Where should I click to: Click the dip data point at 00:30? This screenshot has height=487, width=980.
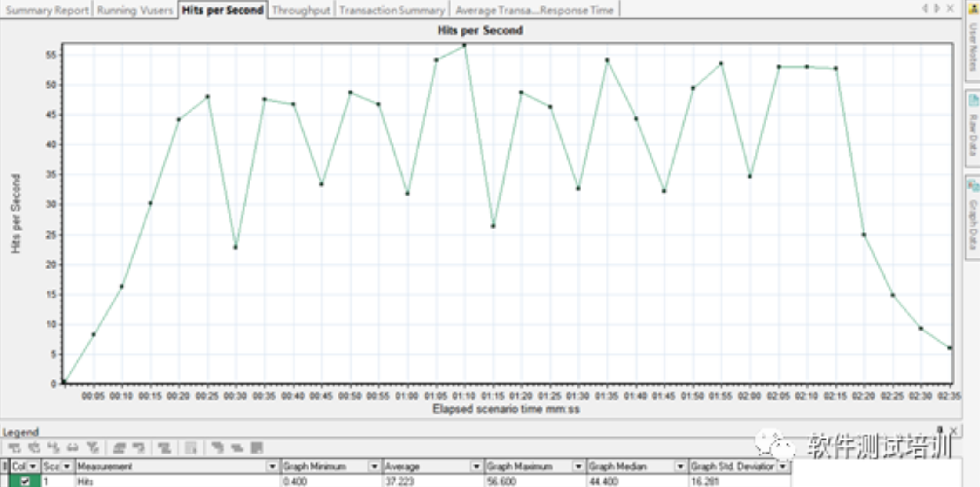236,247
